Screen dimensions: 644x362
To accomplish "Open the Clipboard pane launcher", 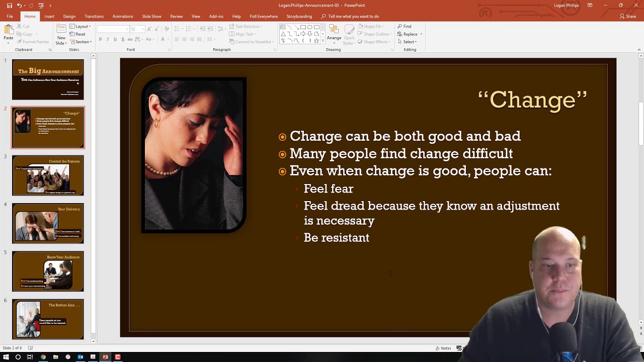I will coord(50,50).
